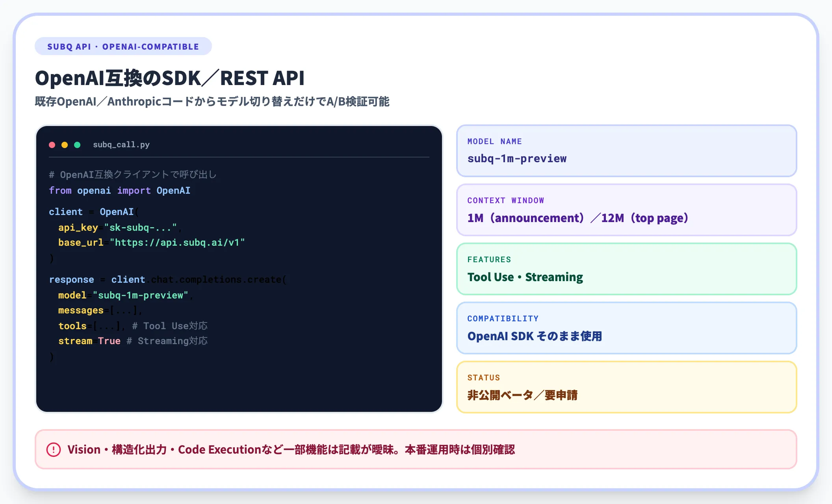Click the warning exclamation circle icon

point(54,450)
